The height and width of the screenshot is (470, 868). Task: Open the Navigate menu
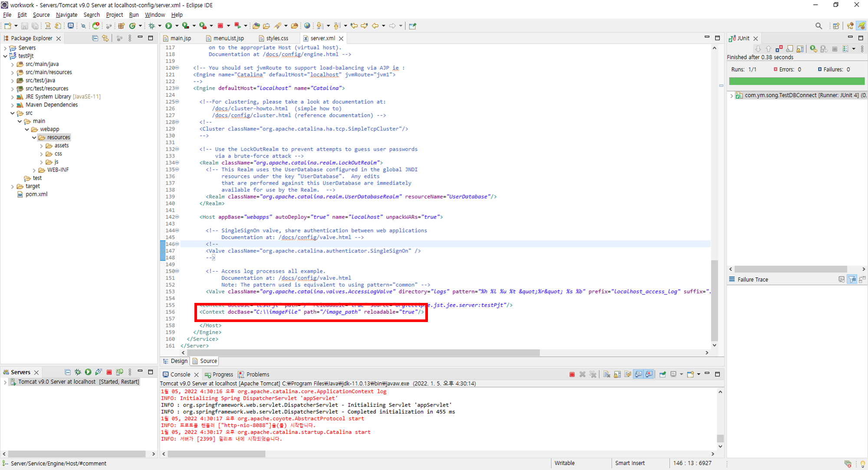[66, 15]
